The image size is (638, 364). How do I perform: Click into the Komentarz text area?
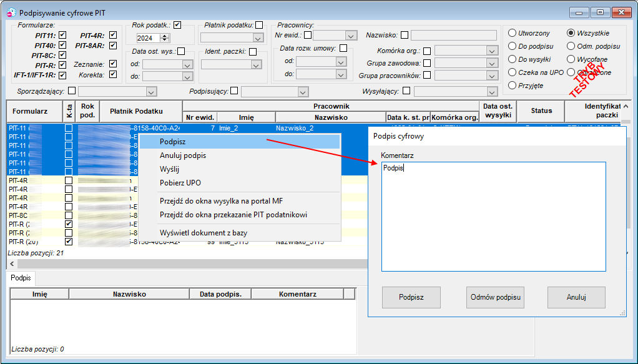(494, 217)
